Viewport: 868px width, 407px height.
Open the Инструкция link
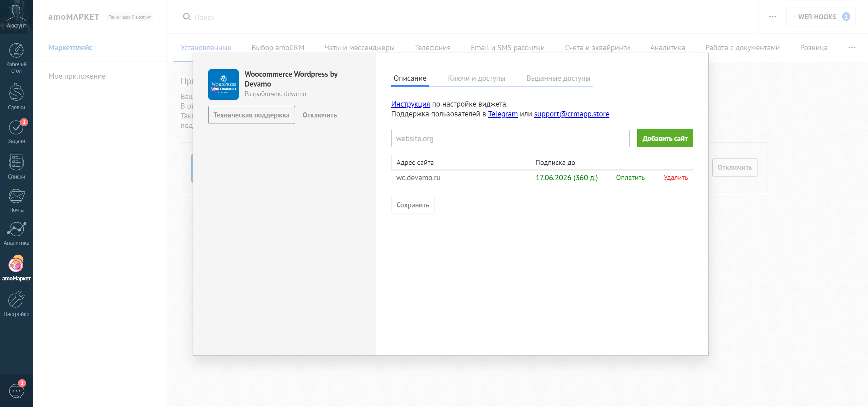tap(410, 104)
